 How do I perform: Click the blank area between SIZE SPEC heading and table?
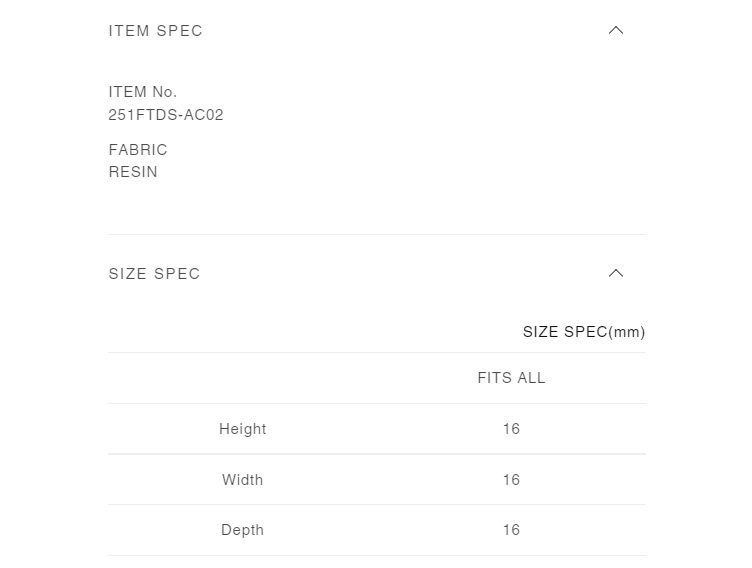tap(377, 302)
